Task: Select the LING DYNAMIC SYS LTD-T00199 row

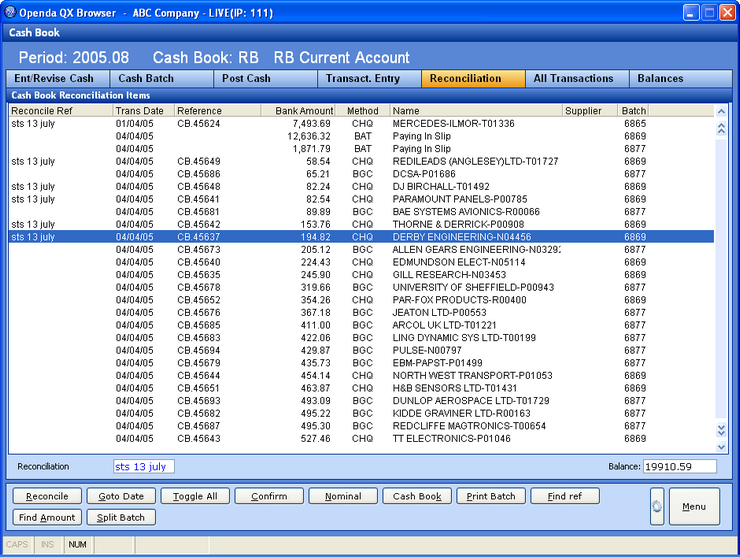Action: click(x=362, y=338)
